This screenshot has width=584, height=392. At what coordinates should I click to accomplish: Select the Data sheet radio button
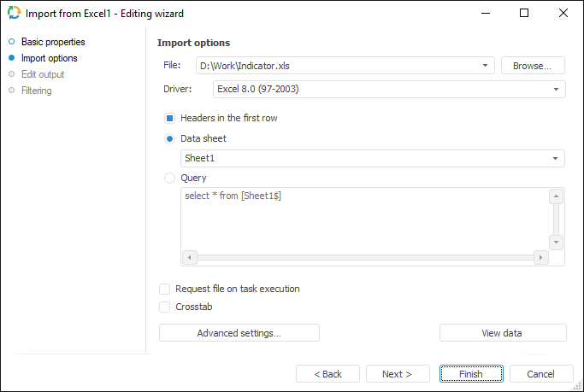170,138
